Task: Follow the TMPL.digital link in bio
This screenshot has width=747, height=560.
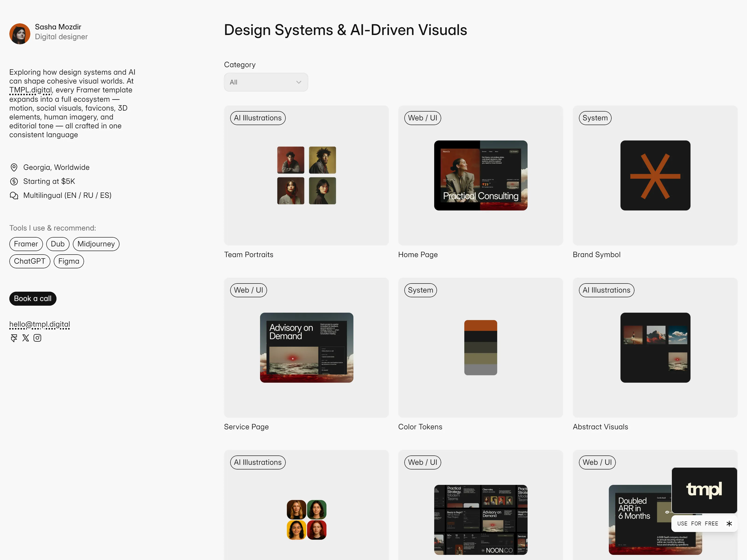Action: point(31,90)
